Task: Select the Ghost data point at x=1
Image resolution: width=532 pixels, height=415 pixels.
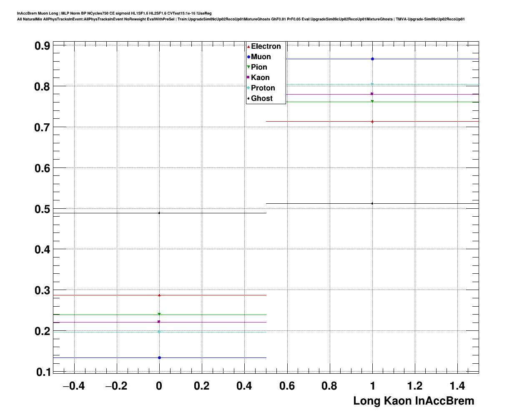Action: pyautogui.click(x=372, y=203)
